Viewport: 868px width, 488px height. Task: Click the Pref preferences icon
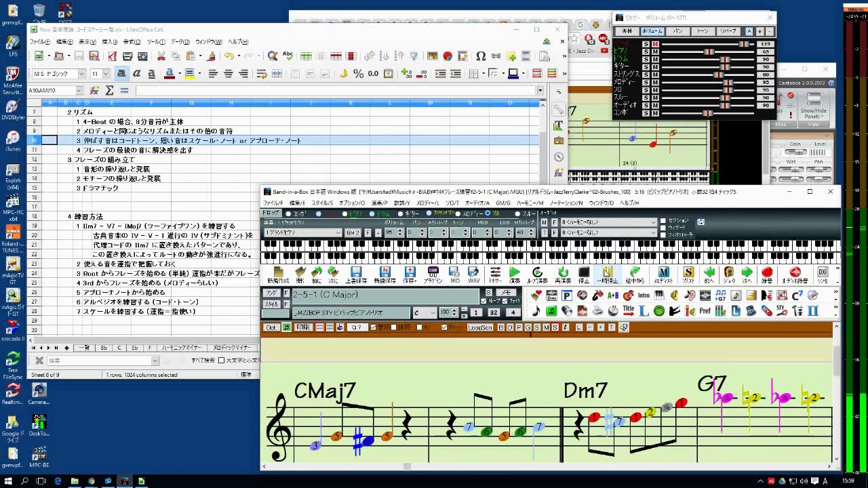point(705,311)
